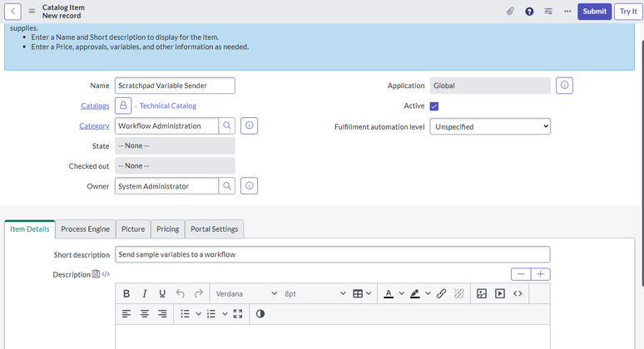The width and height of the screenshot is (644, 349).
Task: Expand description editor with plus button
Action: (x=541, y=274)
